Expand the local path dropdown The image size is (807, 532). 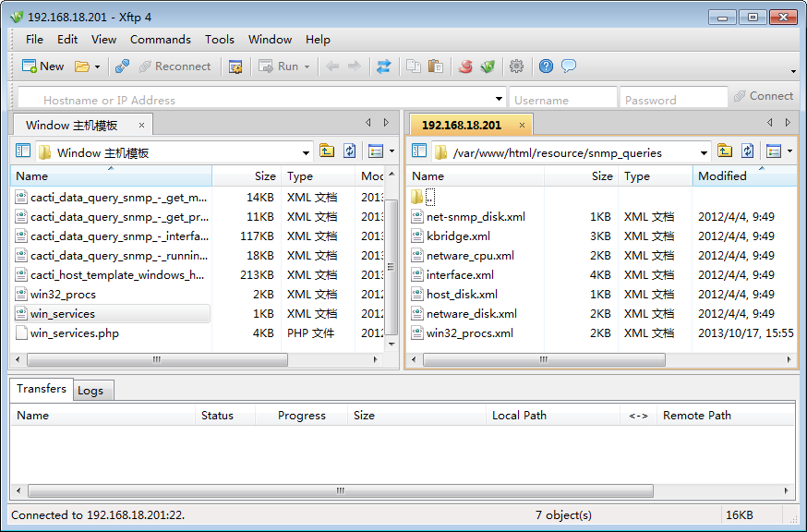[x=306, y=153]
